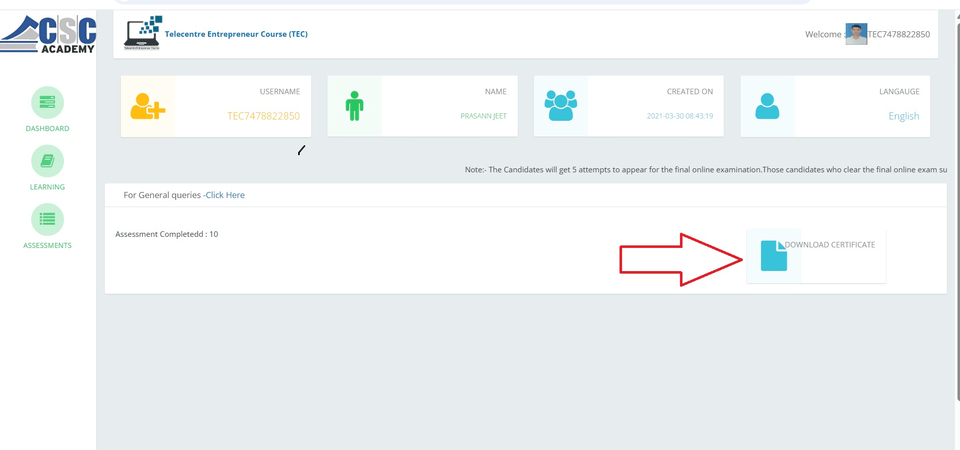Click the Telecentre Entrepreneur Course (TEC) title
Image resolution: width=960 pixels, height=450 pixels.
pyautogui.click(x=236, y=34)
